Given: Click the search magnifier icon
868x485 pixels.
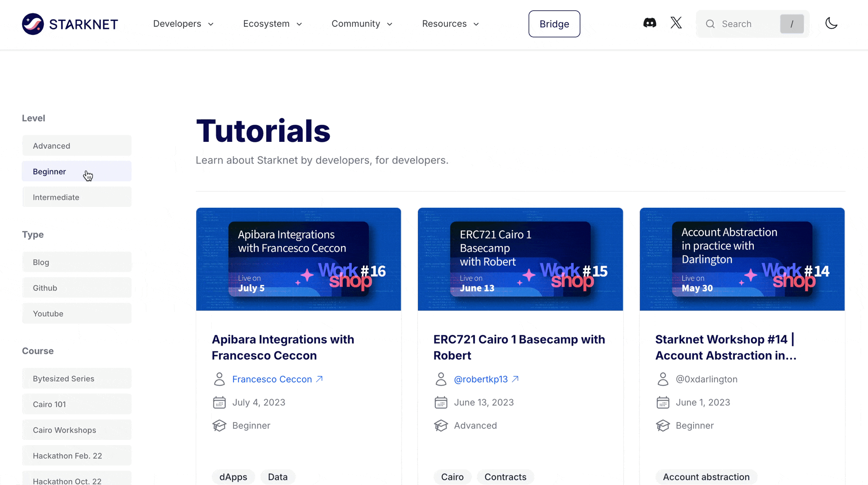Looking at the screenshot, I should [x=710, y=24].
